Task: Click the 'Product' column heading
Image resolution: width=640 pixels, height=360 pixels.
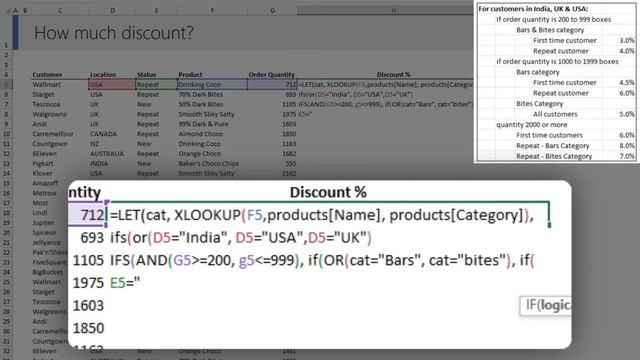Action: pyautogui.click(x=190, y=75)
